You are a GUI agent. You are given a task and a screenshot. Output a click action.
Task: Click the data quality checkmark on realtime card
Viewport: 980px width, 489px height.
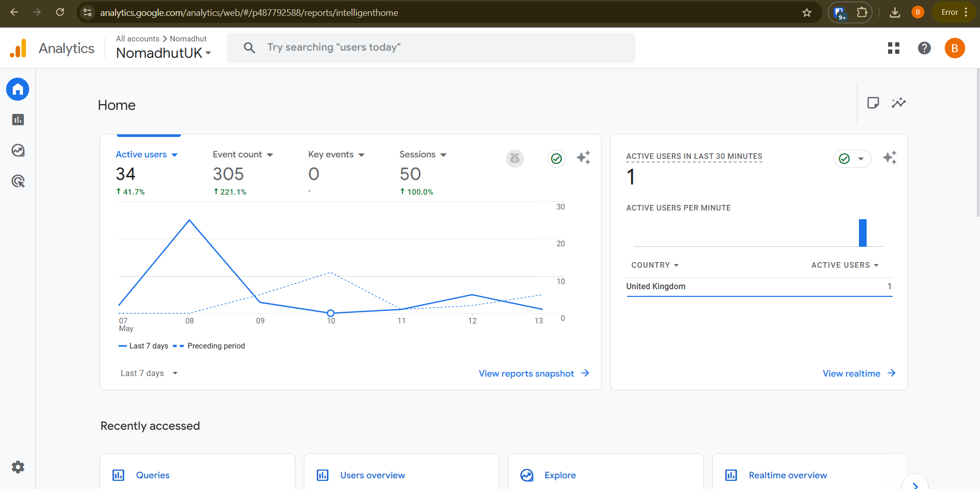pyautogui.click(x=845, y=158)
